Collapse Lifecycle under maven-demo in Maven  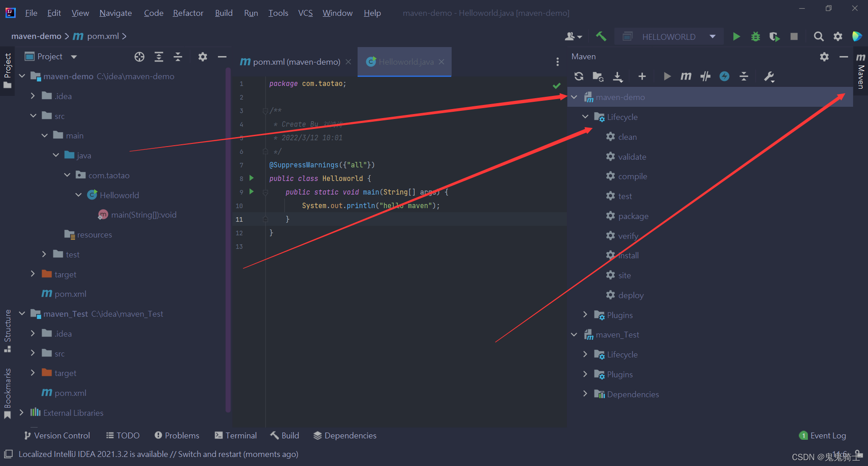point(585,117)
